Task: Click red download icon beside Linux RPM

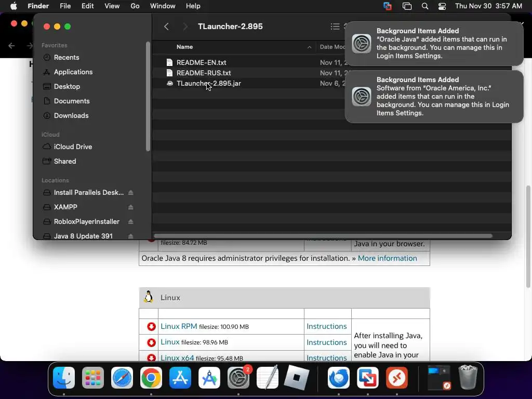Action: 151,326
